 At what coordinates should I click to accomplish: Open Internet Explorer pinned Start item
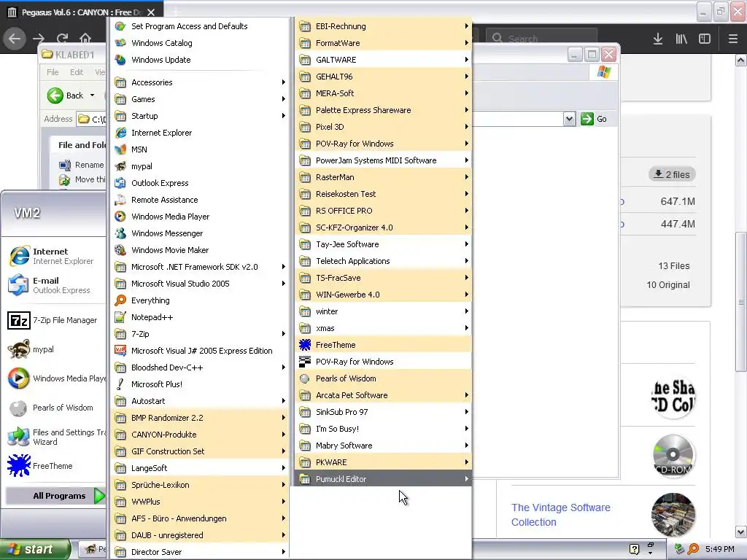tap(55, 256)
